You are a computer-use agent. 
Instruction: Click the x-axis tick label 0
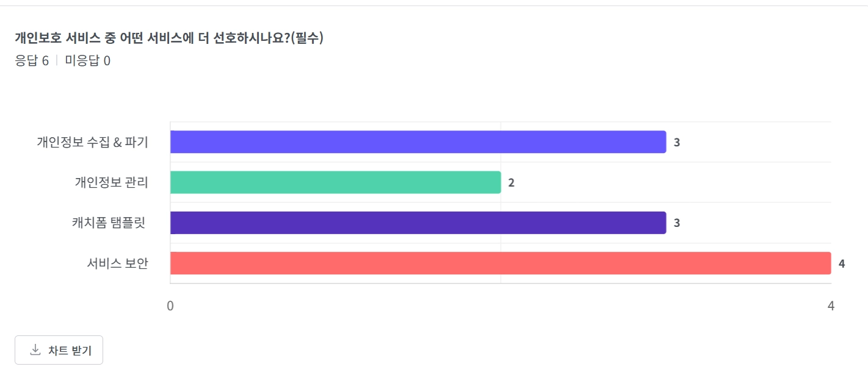click(x=170, y=306)
